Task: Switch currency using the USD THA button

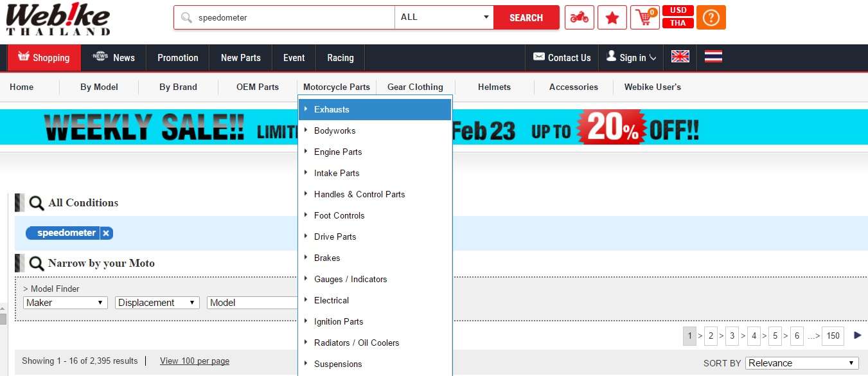Action: click(x=678, y=17)
